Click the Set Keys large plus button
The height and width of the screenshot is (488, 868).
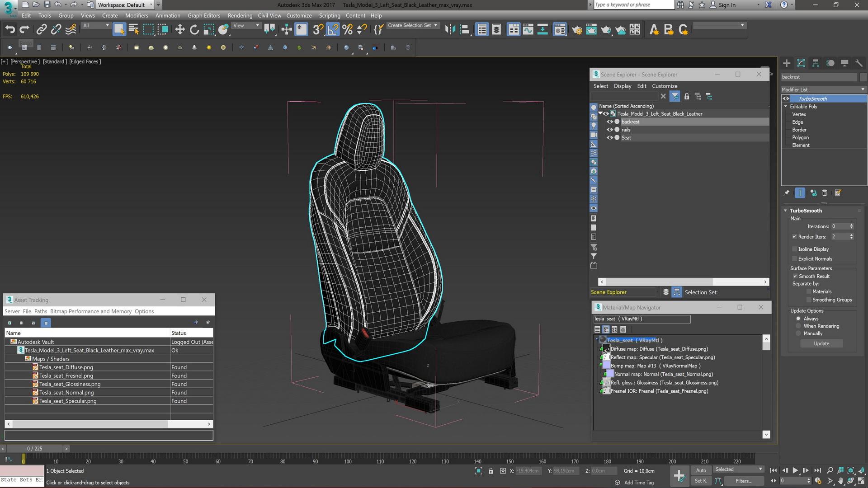coord(679,476)
